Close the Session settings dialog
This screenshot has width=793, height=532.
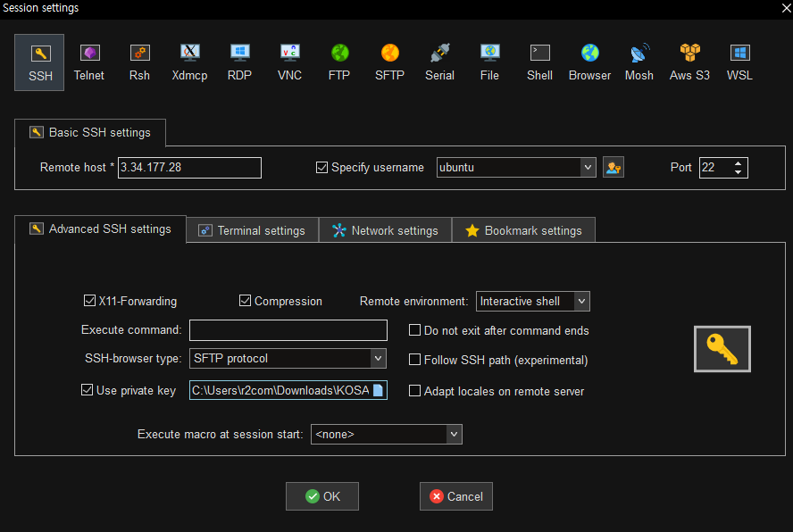point(786,8)
